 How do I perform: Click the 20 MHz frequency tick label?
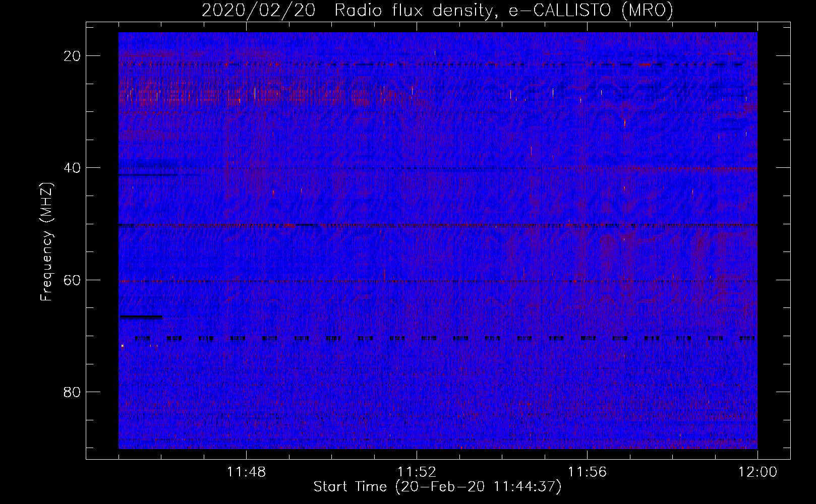pos(73,56)
